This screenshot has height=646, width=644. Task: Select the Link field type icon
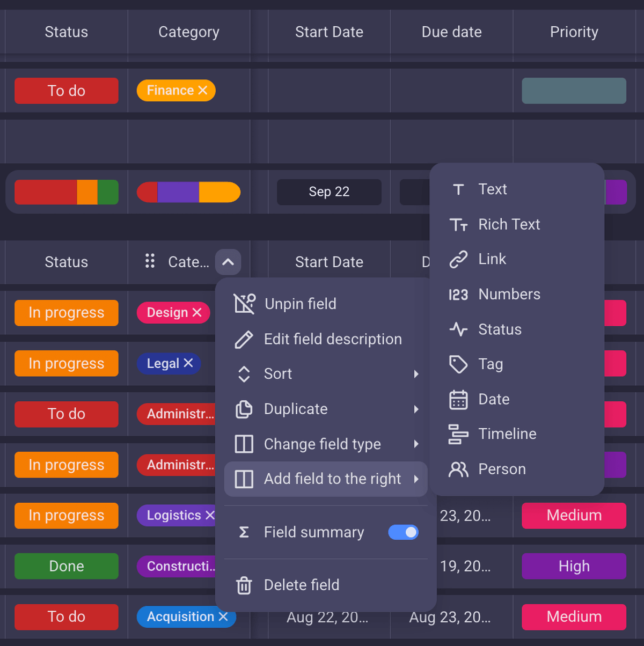click(x=458, y=259)
